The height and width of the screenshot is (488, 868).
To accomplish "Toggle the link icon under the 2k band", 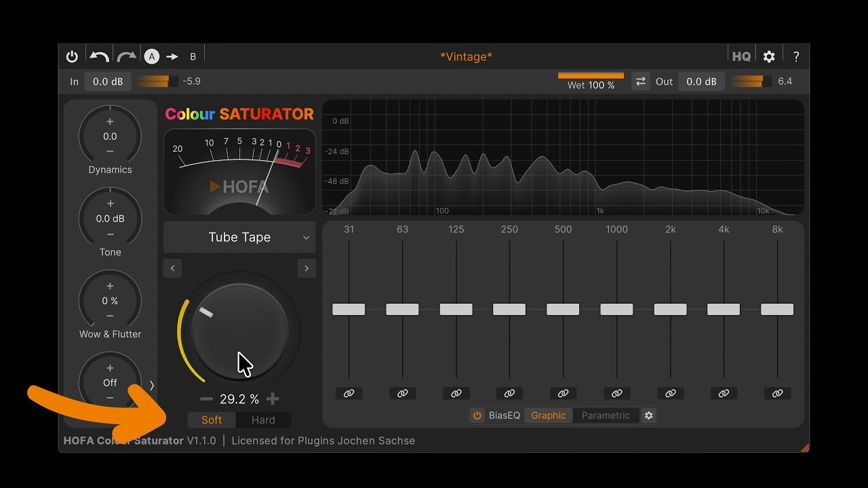I will click(671, 393).
